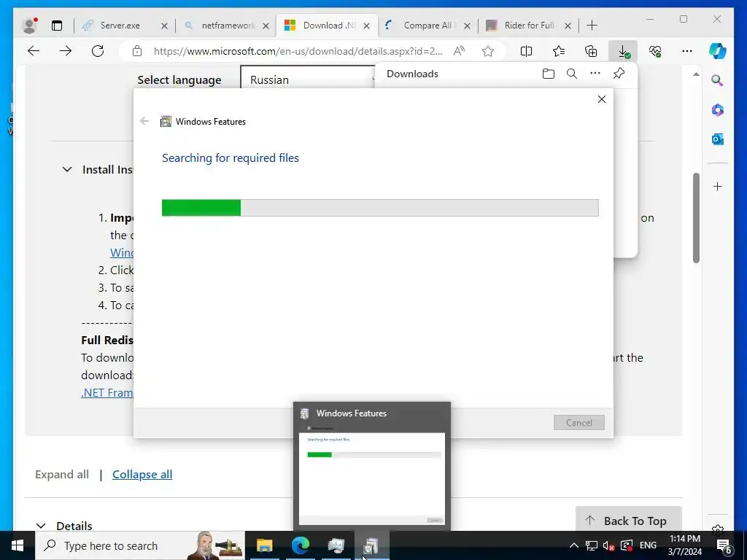Screen dimensions: 747x560
Task: Open the monitor app taskbar icon
Action: pos(336,545)
